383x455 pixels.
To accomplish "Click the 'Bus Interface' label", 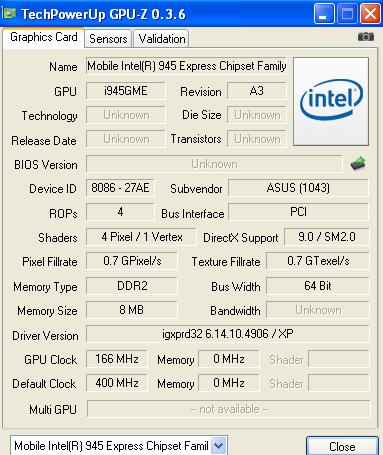I will tap(193, 214).
